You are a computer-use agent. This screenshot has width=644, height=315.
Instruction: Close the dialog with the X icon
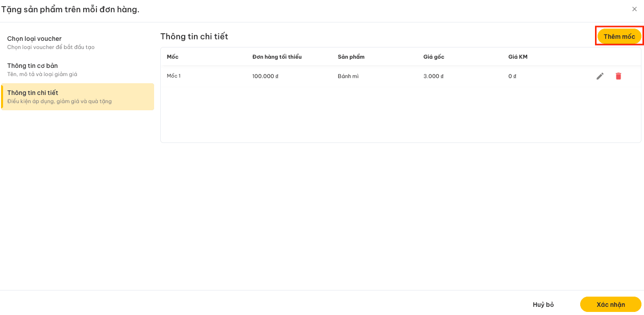[x=634, y=9]
